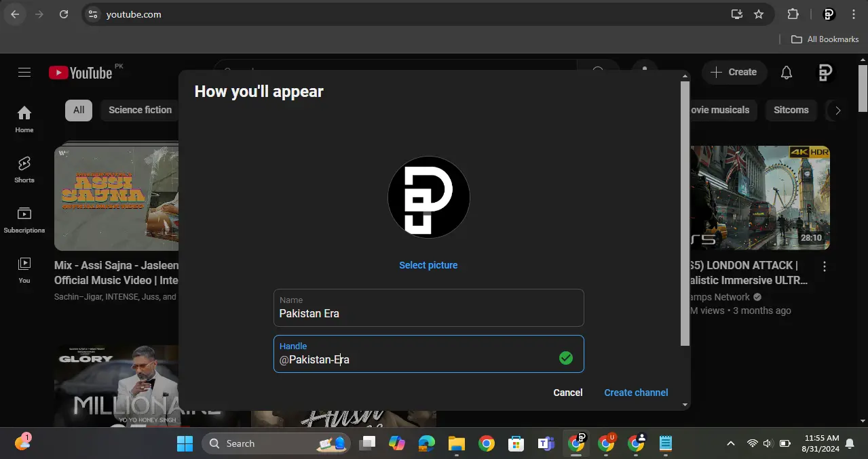
Task: Click the green handle-available checkmark
Action: tap(566, 358)
